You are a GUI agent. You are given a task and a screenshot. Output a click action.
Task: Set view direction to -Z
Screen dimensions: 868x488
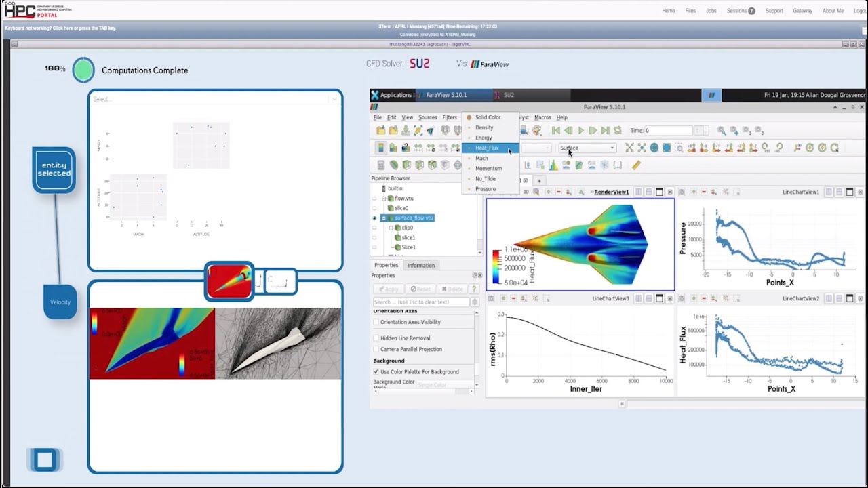753,148
